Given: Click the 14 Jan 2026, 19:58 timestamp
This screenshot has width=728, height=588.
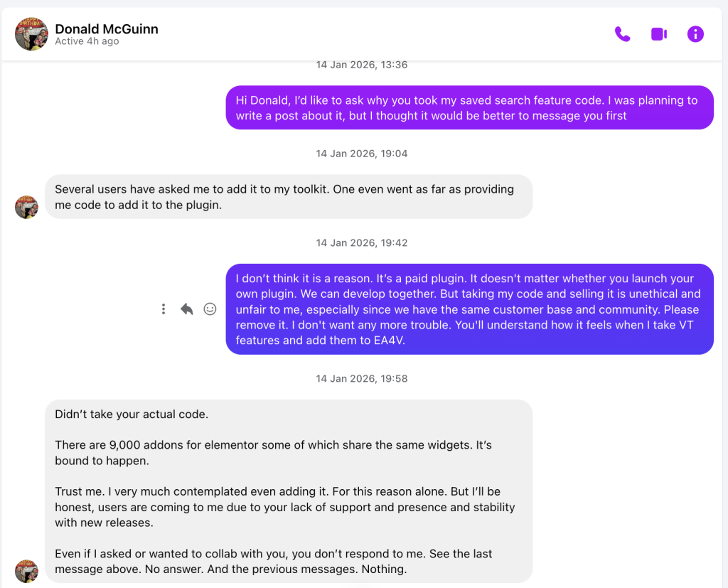Looking at the screenshot, I should [362, 378].
